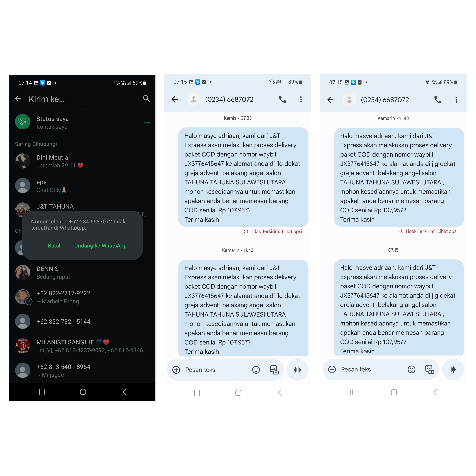Tap the Android home button on dark screen
This screenshot has width=476, height=476.
point(83,392)
